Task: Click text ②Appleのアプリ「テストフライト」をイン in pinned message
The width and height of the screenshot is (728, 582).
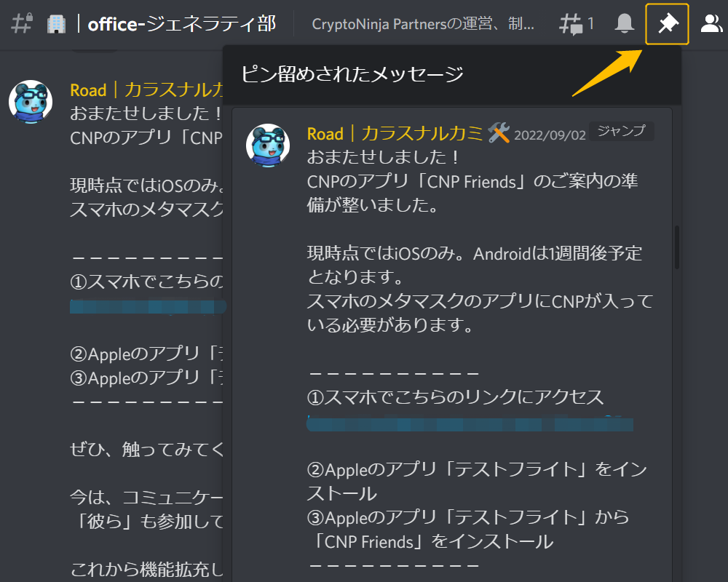Action: [477, 470]
